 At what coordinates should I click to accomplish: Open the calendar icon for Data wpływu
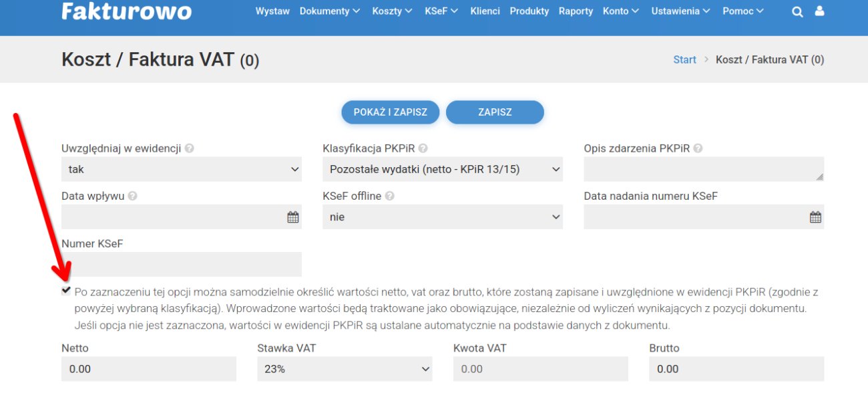(x=292, y=217)
